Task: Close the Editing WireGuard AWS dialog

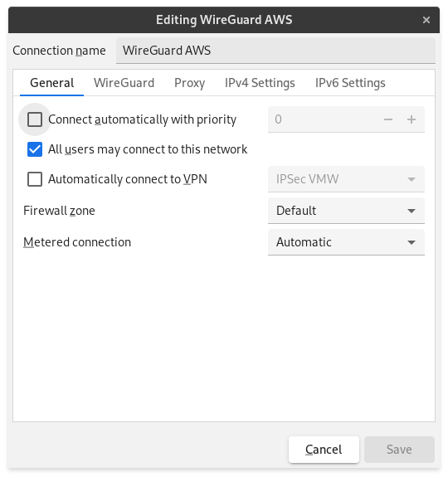Action: (426, 20)
